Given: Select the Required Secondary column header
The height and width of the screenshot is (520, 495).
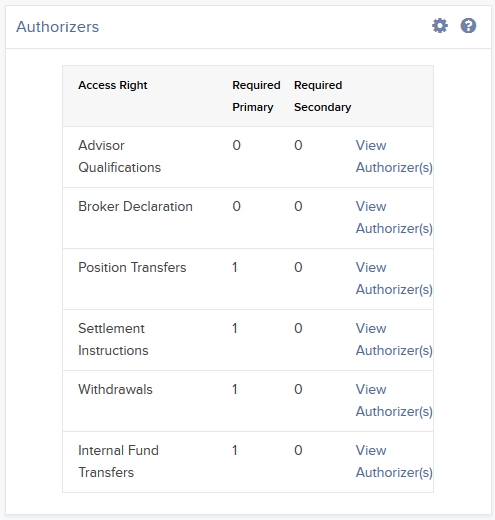Looking at the screenshot, I should click(x=322, y=96).
